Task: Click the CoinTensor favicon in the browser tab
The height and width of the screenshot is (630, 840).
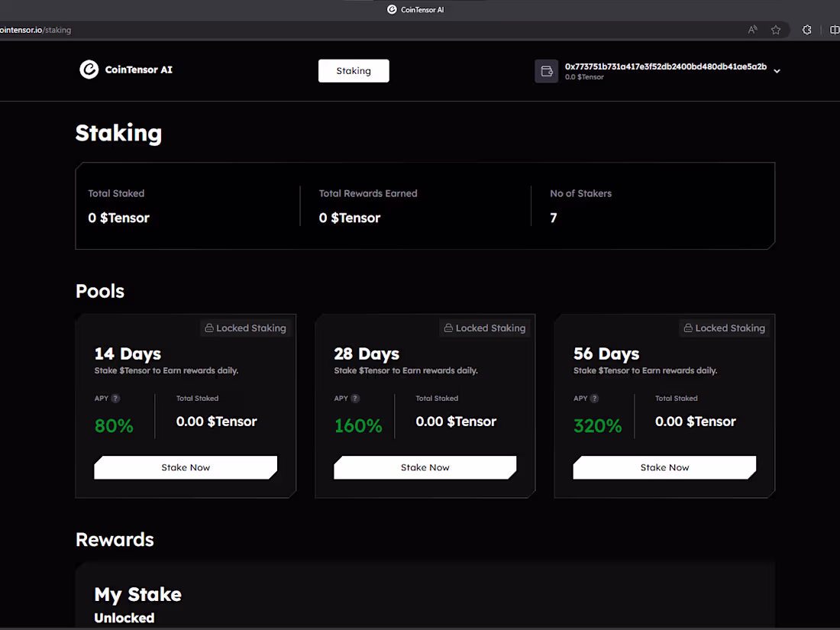Action: [391, 9]
